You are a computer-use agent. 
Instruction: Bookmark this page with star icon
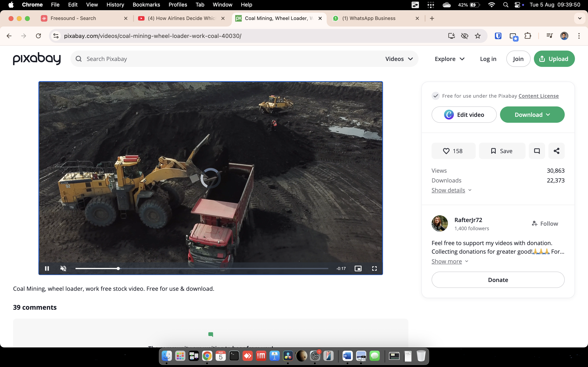[478, 36]
